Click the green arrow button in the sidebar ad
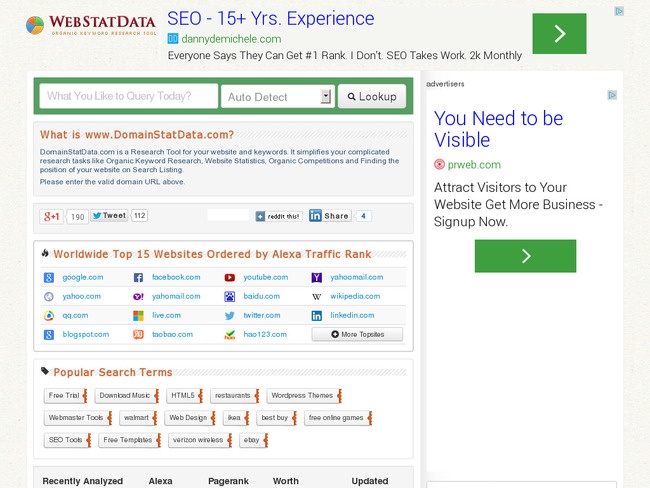Image resolution: width=650 pixels, height=488 pixels. pos(525,256)
